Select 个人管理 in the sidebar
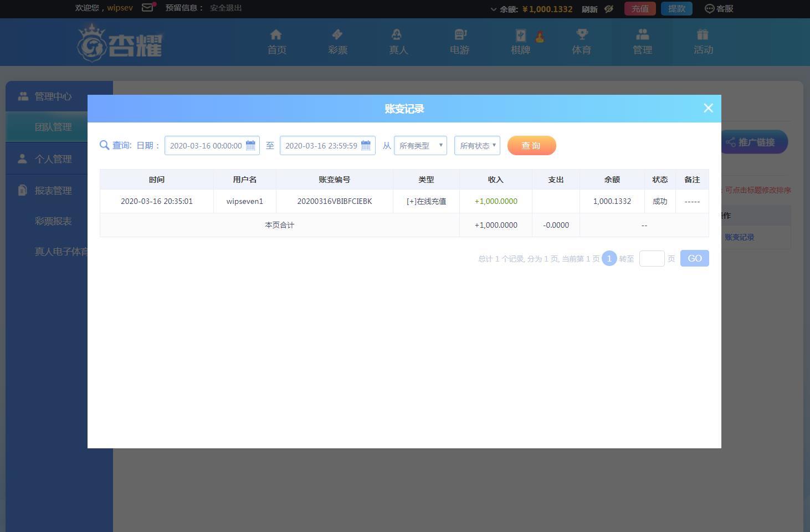810x532 pixels. click(x=53, y=159)
